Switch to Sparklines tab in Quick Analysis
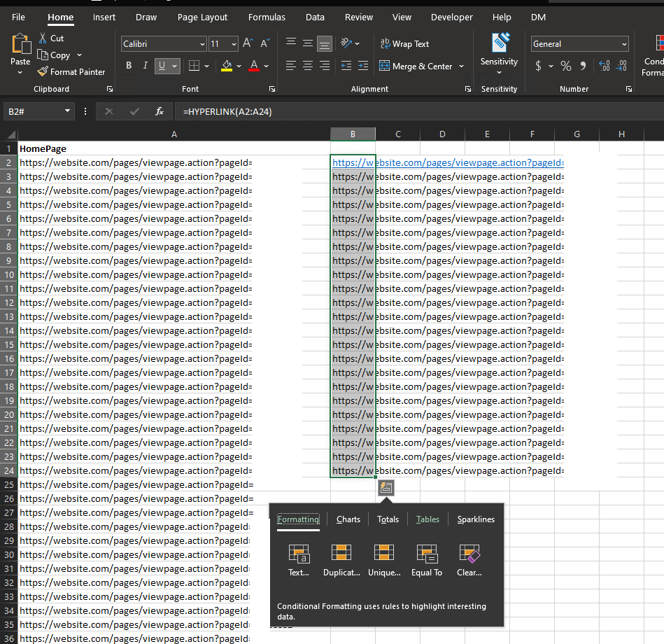 (x=476, y=519)
